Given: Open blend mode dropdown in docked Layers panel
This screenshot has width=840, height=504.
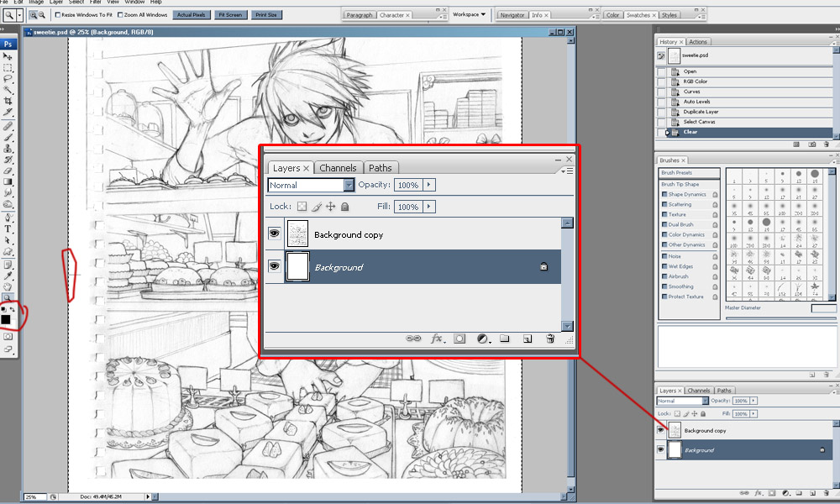Looking at the screenshot, I should tap(705, 401).
